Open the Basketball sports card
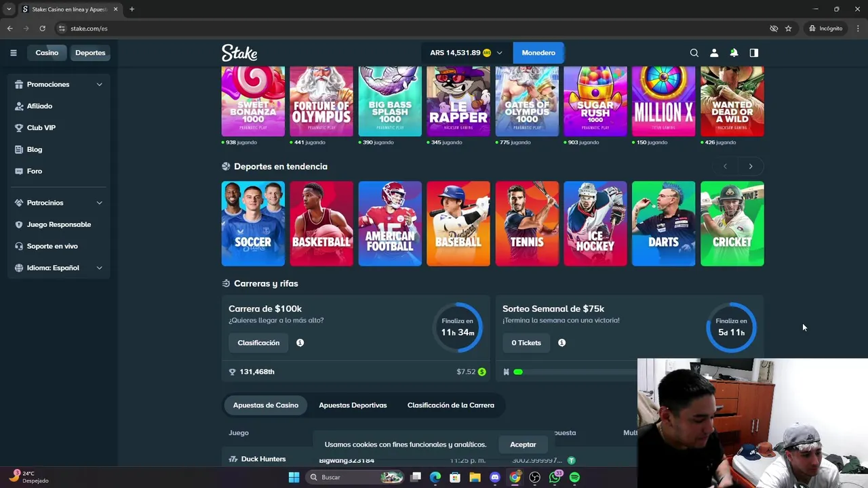Viewport: 868px width, 488px height. [x=321, y=224]
